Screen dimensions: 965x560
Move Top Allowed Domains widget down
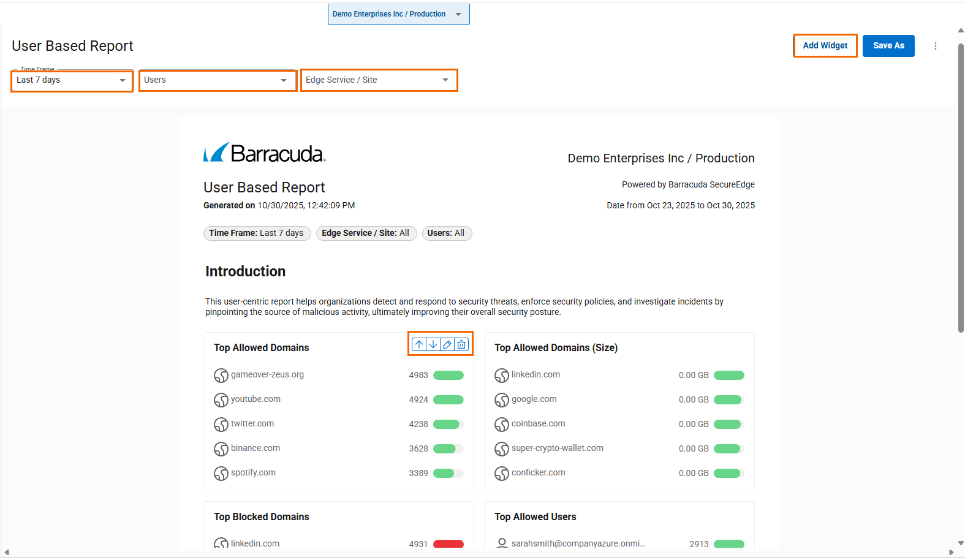point(433,344)
